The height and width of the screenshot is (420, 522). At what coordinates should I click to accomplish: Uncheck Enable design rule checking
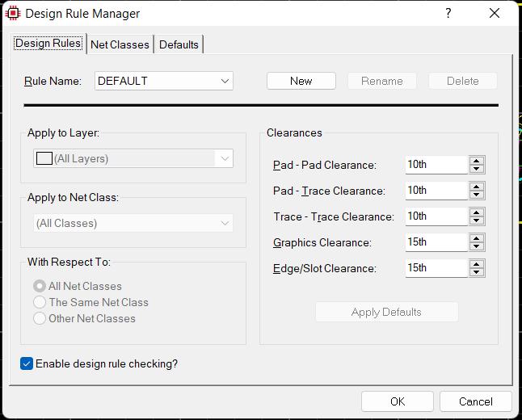point(27,363)
